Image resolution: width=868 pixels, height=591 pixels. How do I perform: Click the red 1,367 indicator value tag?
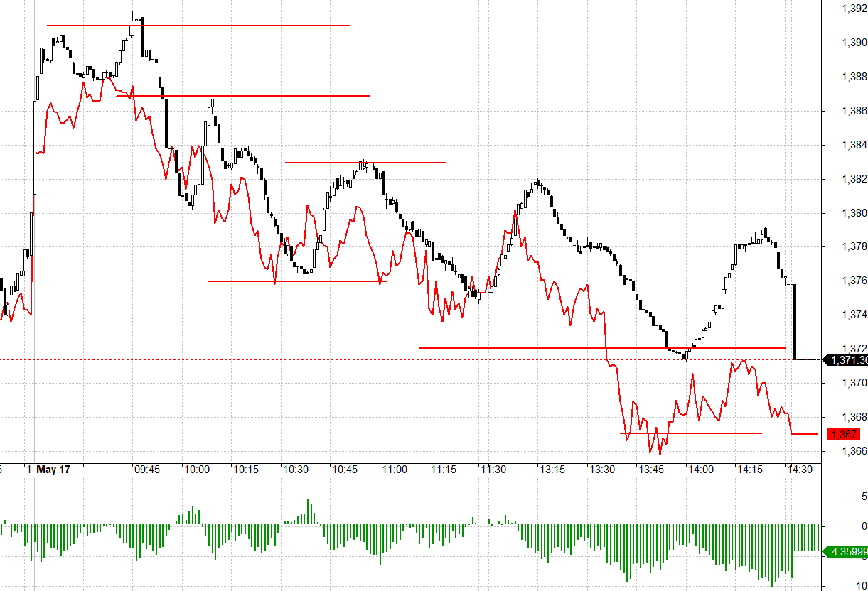(844, 434)
